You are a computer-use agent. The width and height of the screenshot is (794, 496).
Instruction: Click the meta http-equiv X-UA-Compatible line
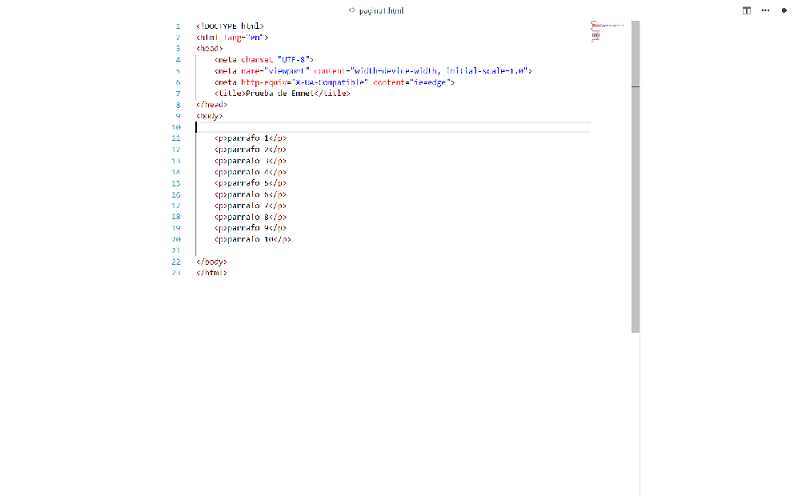click(334, 82)
